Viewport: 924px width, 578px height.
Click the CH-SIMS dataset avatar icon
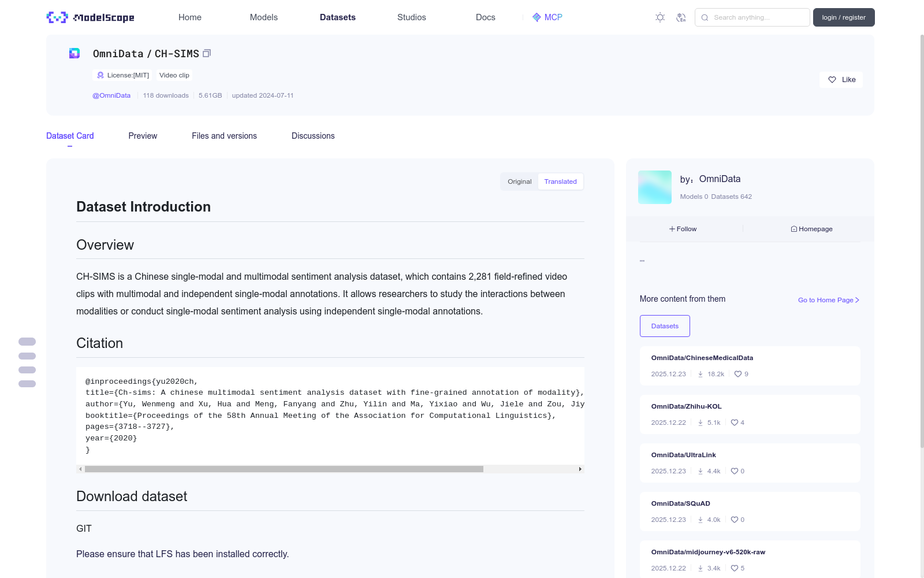click(74, 53)
